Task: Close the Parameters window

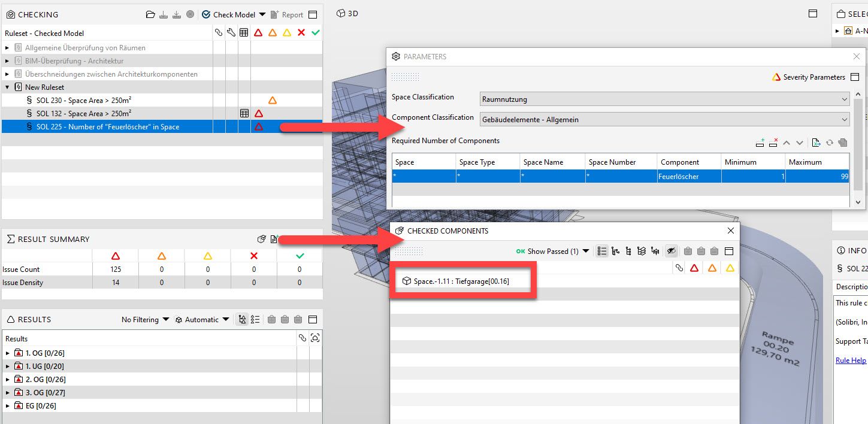Action: (856, 56)
